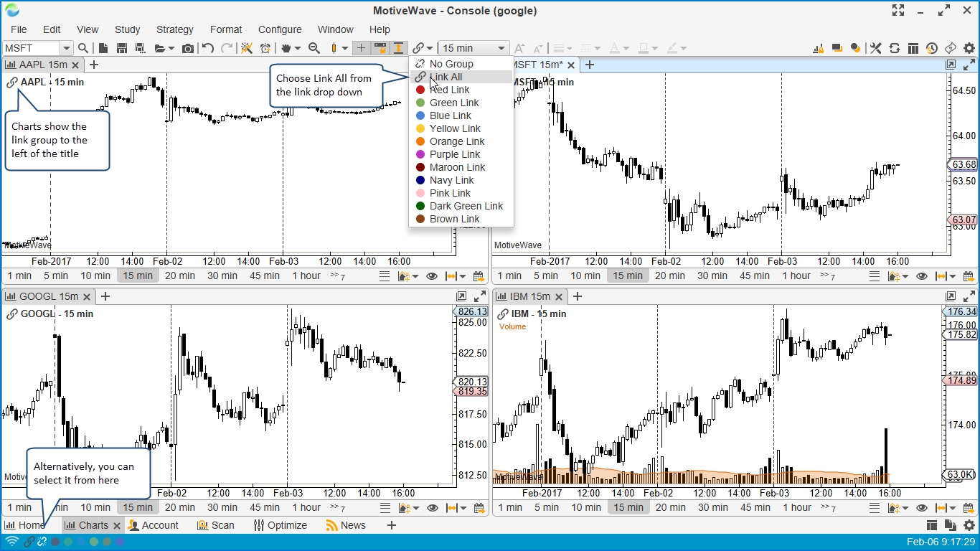Open the Strategy menu

174,29
